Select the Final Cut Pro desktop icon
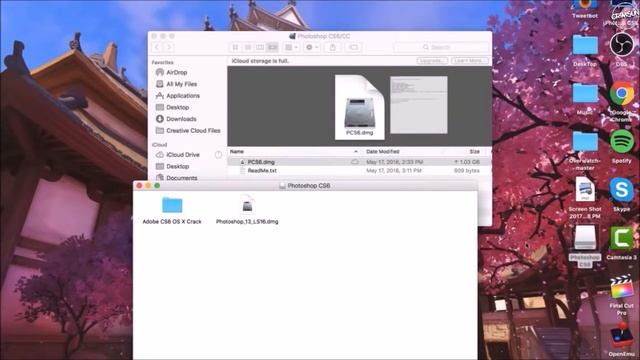This screenshot has width=640, height=360. tap(622, 295)
